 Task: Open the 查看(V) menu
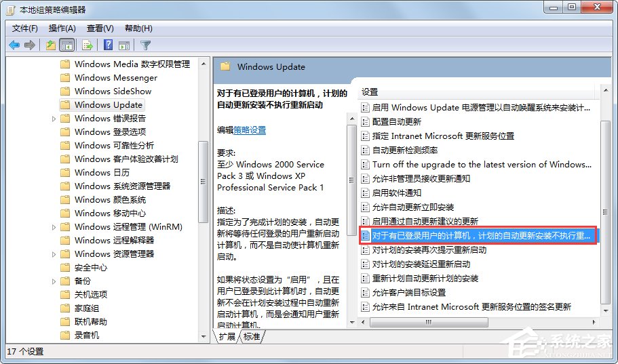tap(100, 28)
